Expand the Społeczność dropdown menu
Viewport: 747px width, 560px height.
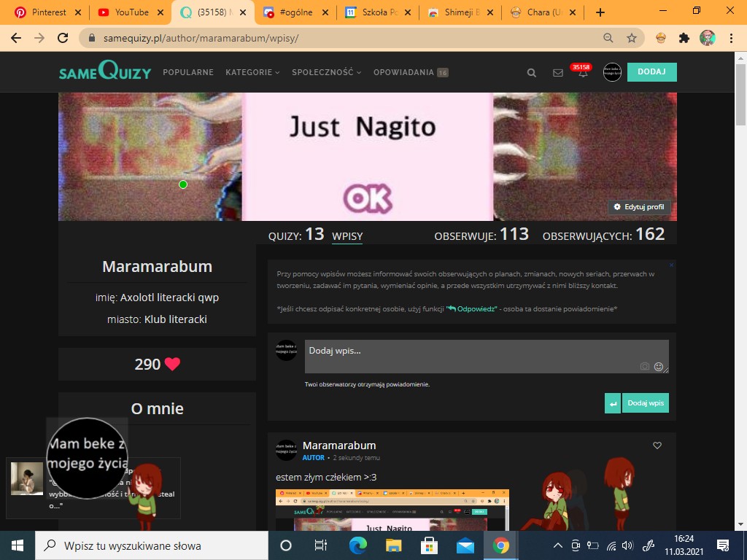[326, 72]
